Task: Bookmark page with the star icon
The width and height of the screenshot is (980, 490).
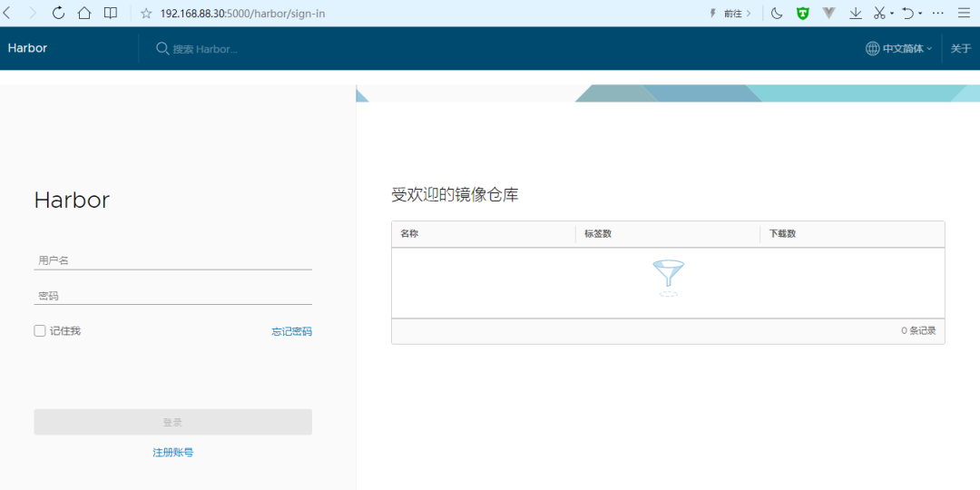Action: (146, 13)
